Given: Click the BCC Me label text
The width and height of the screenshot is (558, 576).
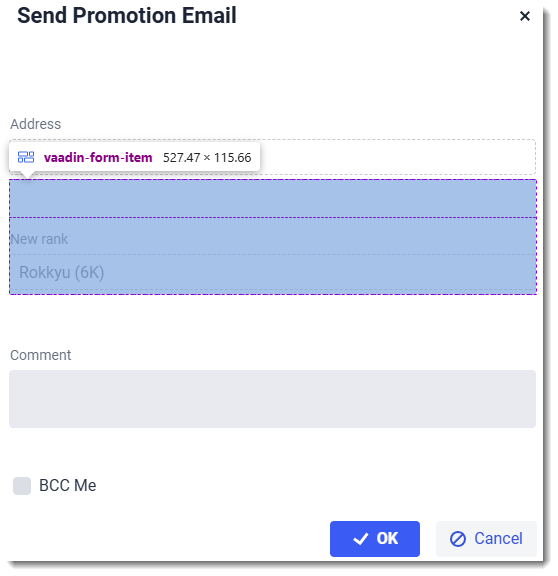Looking at the screenshot, I should pyautogui.click(x=68, y=486).
